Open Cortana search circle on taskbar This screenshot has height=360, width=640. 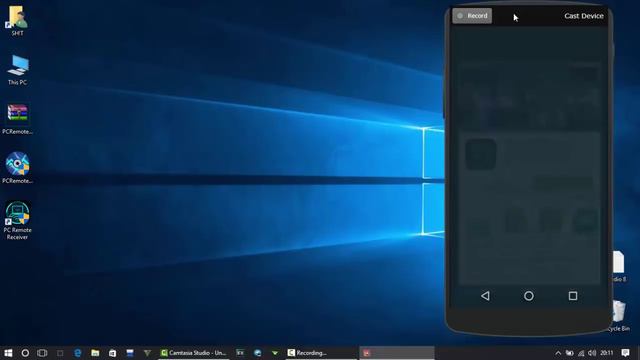pyautogui.click(x=25, y=353)
